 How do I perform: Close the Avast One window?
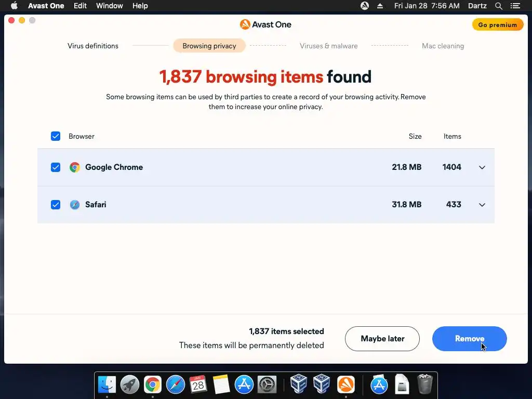[11, 20]
